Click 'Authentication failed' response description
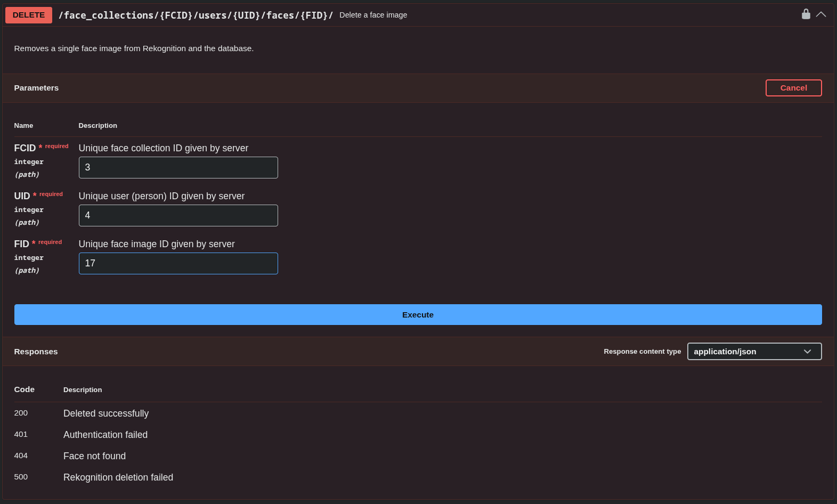Viewport: 837px width, 504px height. (105, 435)
